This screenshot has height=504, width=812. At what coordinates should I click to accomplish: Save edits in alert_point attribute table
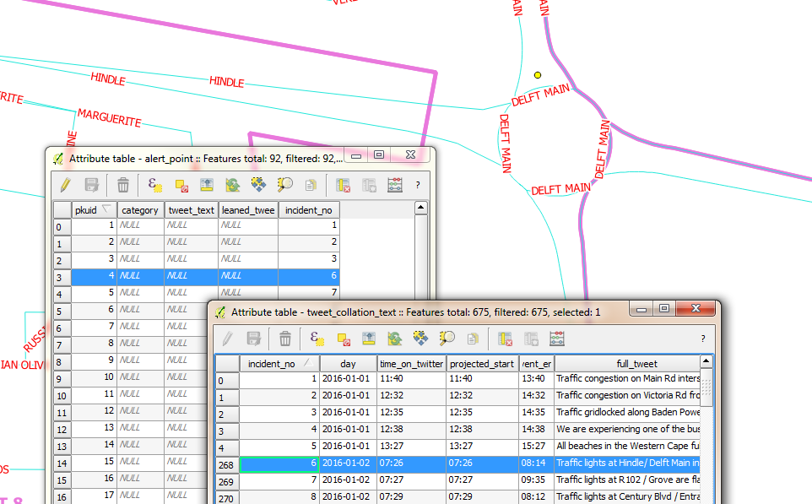point(92,185)
